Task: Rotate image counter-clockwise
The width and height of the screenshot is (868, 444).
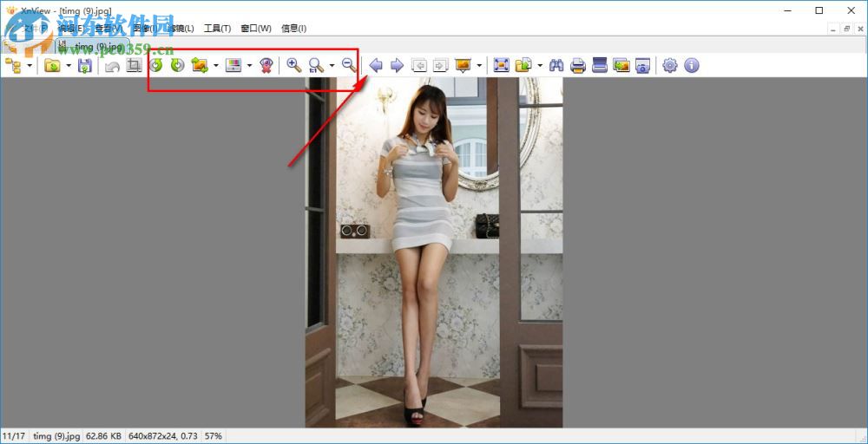Action: (156, 66)
